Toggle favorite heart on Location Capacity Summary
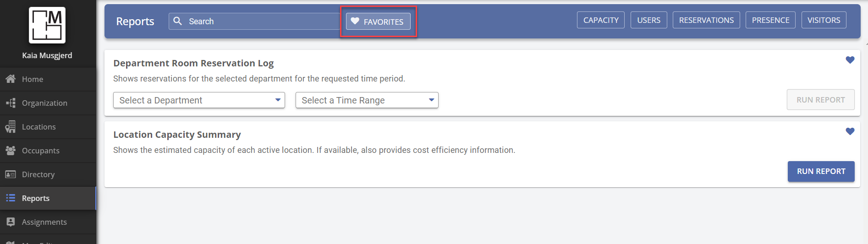868x244 pixels. click(x=850, y=131)
